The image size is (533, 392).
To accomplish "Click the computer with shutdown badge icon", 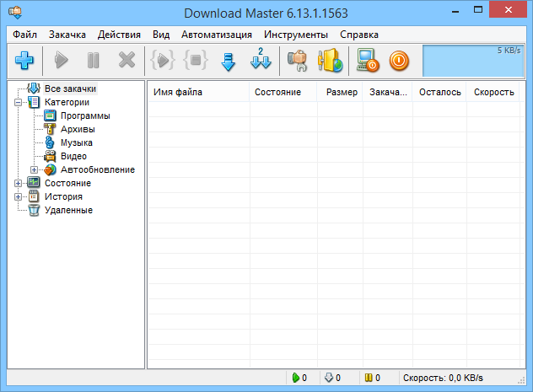I will tap(368, 61).
